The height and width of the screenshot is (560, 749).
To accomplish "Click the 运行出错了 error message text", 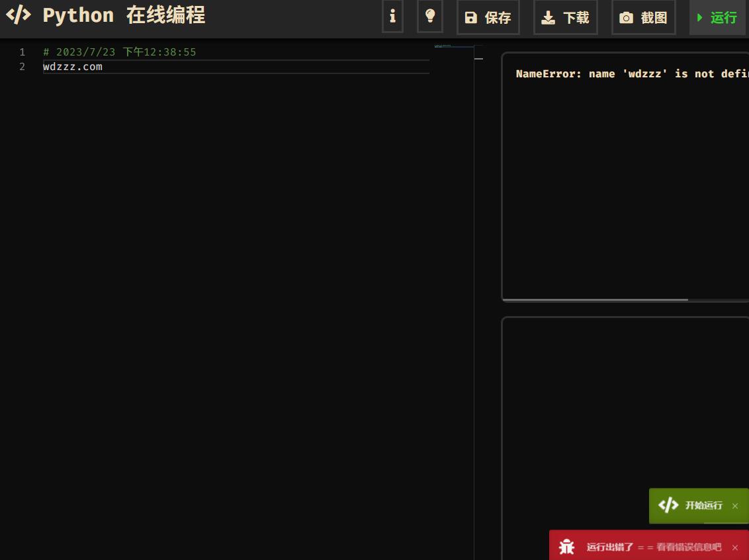I will click(x=654, y=547).
